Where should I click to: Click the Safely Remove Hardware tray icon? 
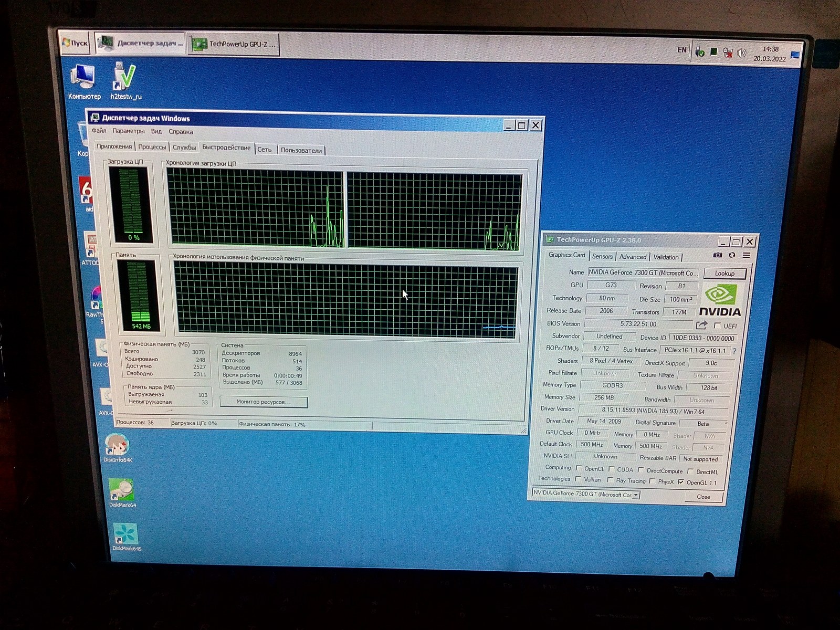point(699,52)
